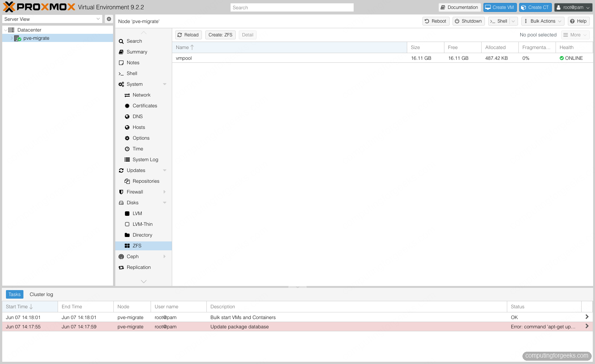Viewport: 595px width, 364px height.
Task: Open the Shell button dropdown arrow
Action: pos(514,21)
